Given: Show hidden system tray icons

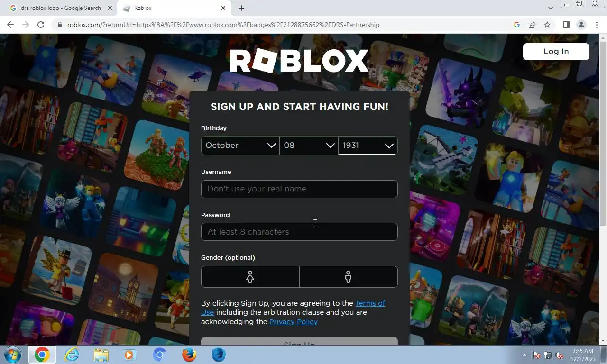Looking at the screenshot, I should click(524, 355).
